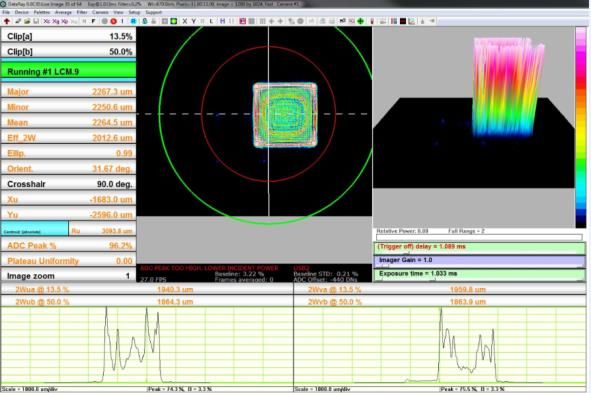The width and height of the screenshot is (591, 393).
Task: Click the red up-arrow toolbar icon
Action: click(x=7, y=21)
